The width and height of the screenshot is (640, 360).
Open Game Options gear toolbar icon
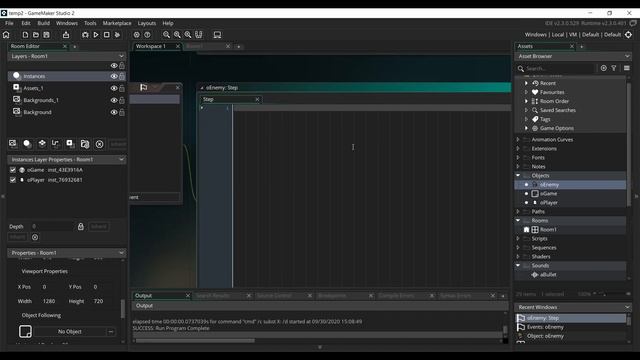point(137,35)
